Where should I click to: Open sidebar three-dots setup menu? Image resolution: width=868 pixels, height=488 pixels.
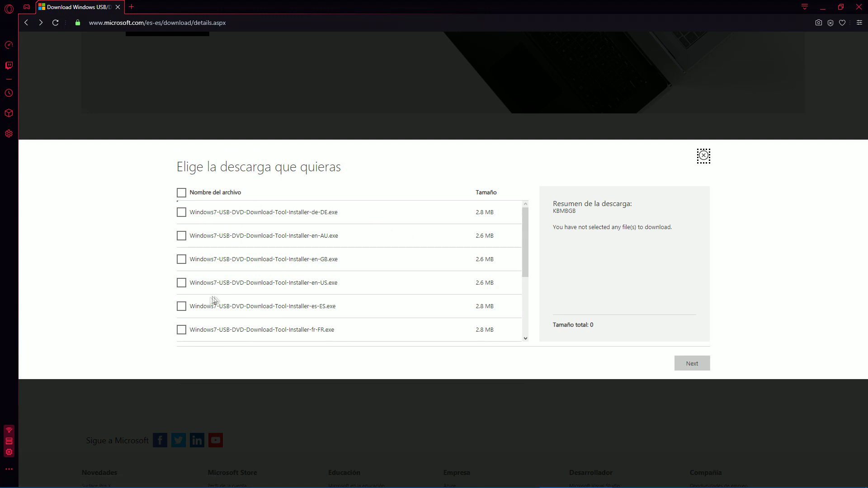click(9, 469)
